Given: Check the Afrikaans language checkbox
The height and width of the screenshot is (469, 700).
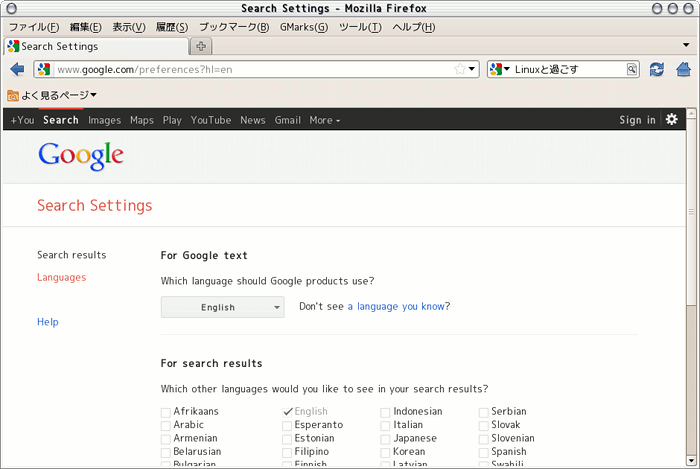Looking at the screenshot, I should [166, 411].
